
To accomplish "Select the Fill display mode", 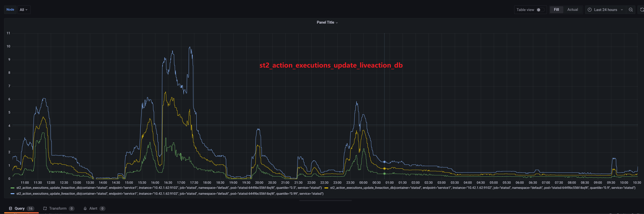I will [x=556, y=10].
